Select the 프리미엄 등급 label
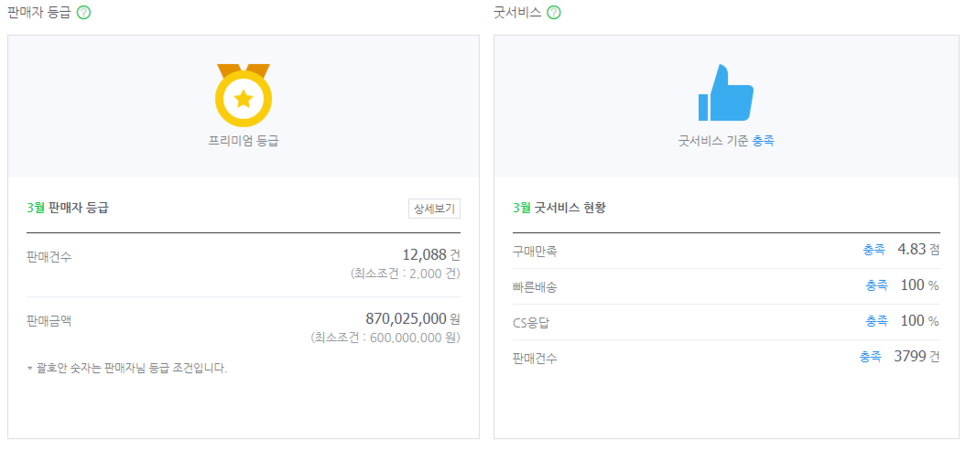 click(243, 141)
